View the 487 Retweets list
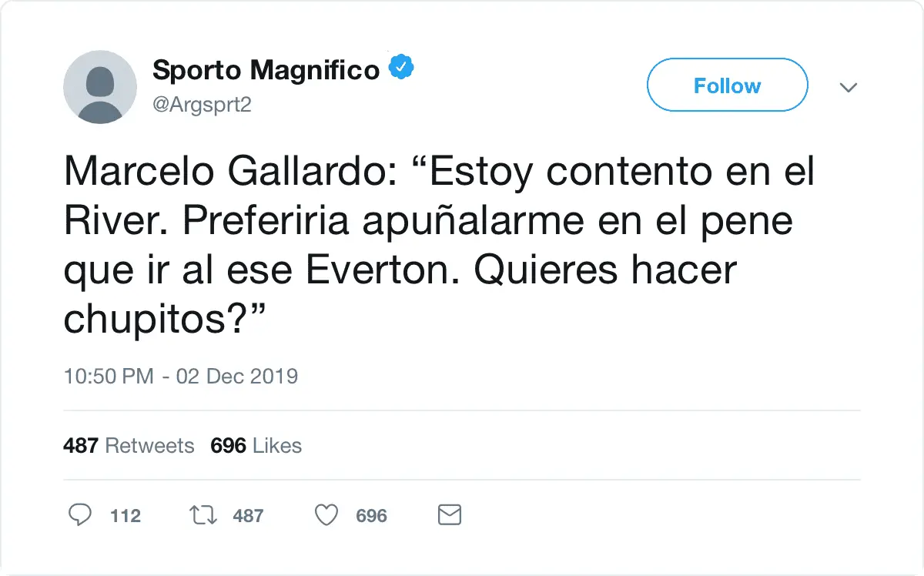Screen dimensions: 924x576 (129, 445)
